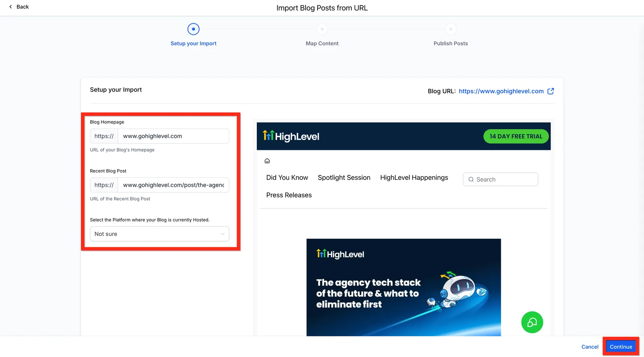Click the 'Import Blog Posts from URL' title
This screenshot has width=644, height=357.
tap(322, 8)
